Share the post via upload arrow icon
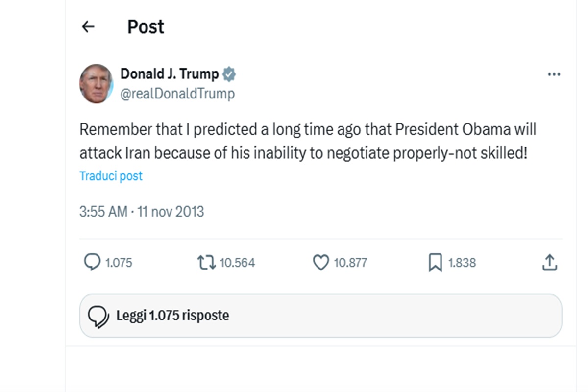The height and width of the screenshot is (392, 588). (549, 263)
